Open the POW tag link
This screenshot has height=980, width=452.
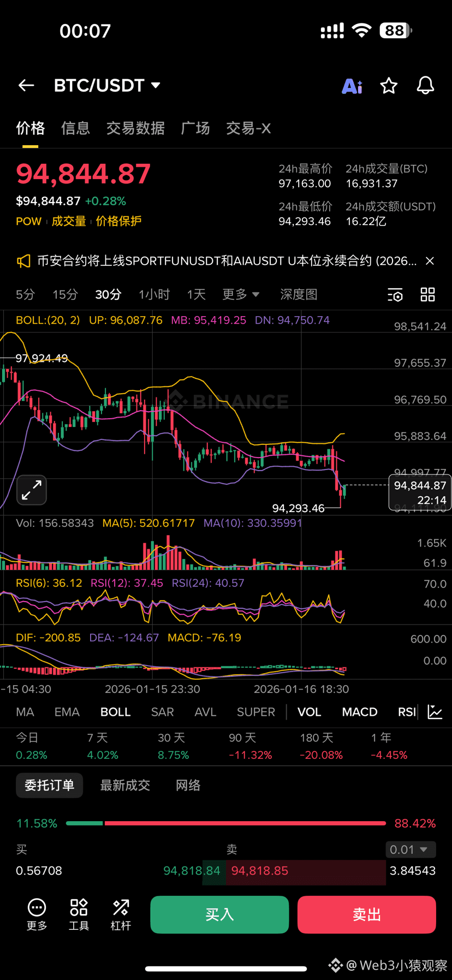(x=29, y=221)
